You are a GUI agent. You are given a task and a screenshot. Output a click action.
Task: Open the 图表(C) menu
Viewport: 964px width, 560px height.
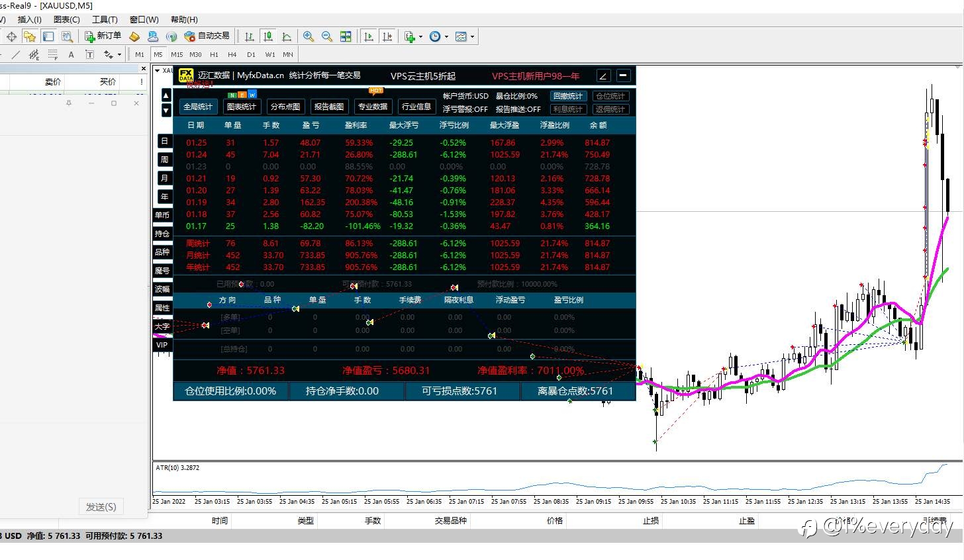coord(66,19)
